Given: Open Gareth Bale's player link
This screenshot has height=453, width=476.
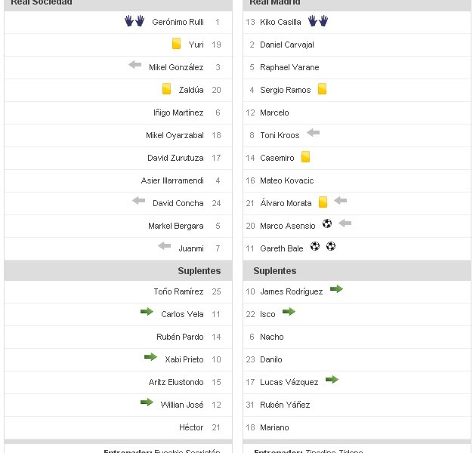Looking at the screenshot, I should [x=281, y=248].
